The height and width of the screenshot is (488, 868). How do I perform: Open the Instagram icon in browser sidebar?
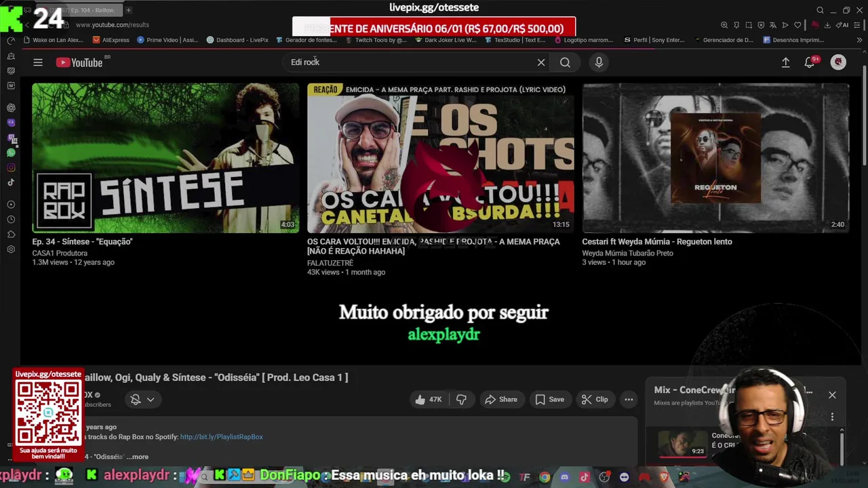[x=11, y=167]
